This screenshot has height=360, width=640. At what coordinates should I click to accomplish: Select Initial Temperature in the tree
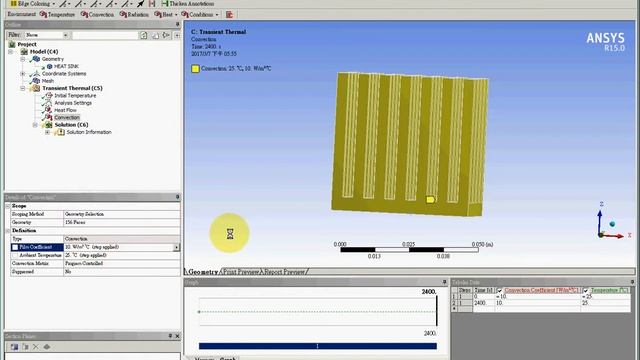click(75, 96)
